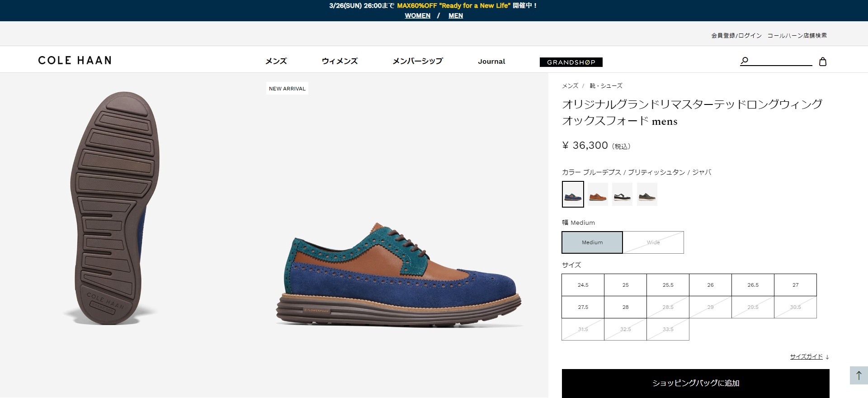Select unavailable size 33.5

pos(668,329)
